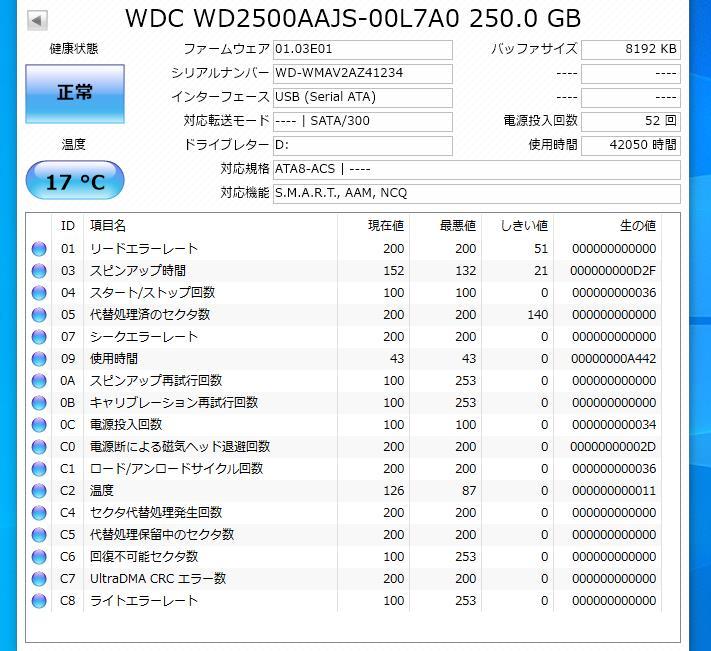Select the 電源断による磁気ヘッド退避回数 row name

(180, 447)
